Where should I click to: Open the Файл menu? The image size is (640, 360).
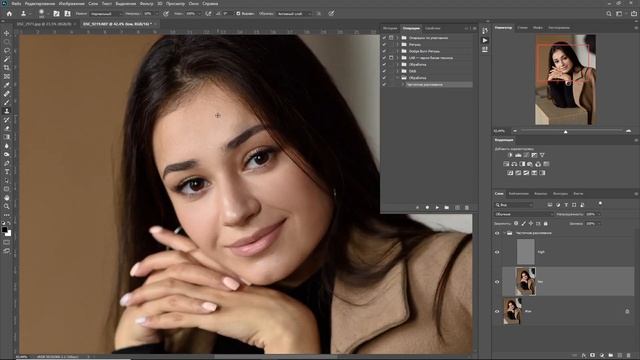tap(16, 3)
